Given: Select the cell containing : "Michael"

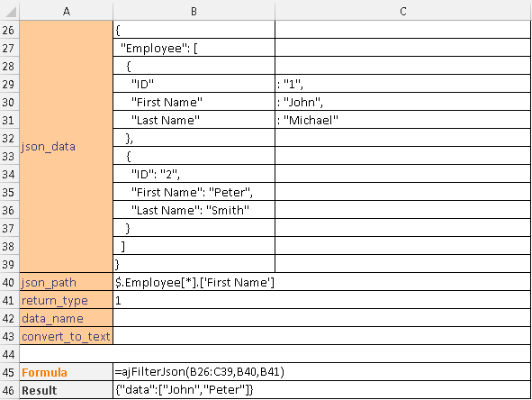Looking at the screenshot, I should point(403,120).
